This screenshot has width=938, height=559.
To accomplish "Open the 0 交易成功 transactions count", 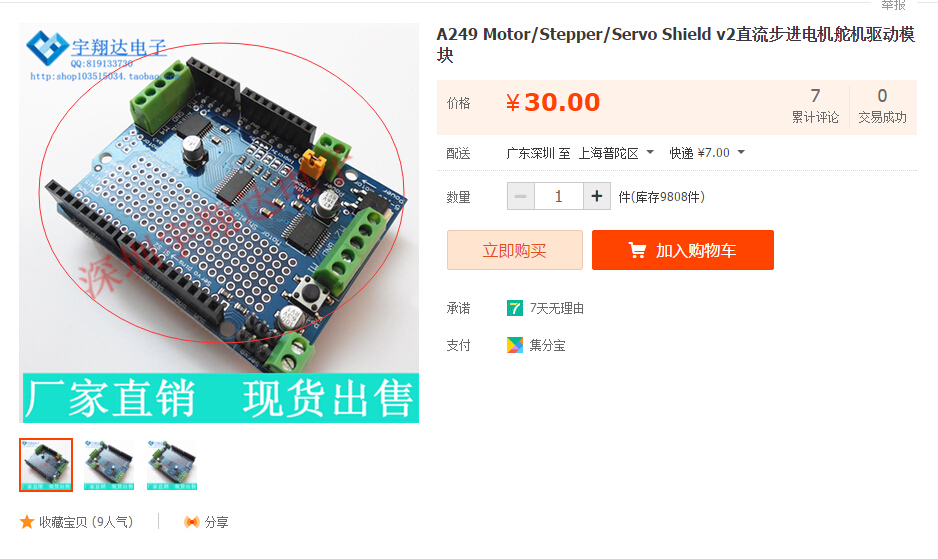I will (x=882, y=106).
